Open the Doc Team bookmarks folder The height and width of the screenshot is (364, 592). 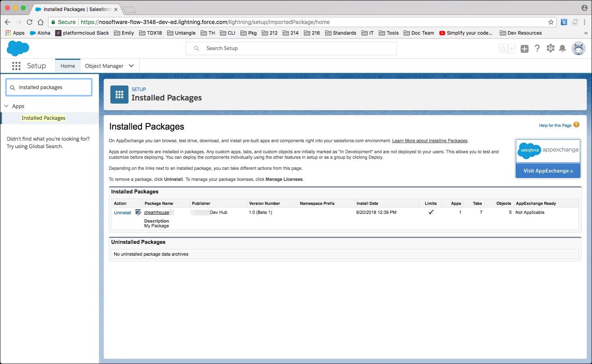tap(419, 33)
